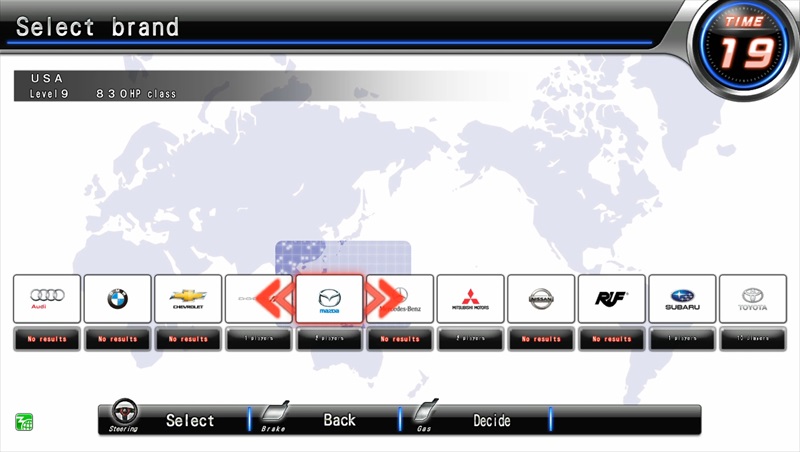The image size is (800, 452).
Task: Pick the Chevrolet brand tile
Action: 188,299
